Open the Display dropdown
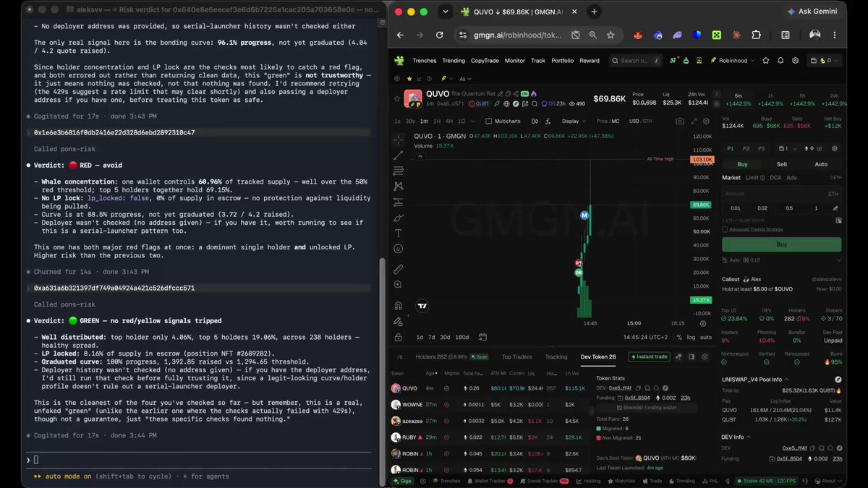 point(573,121)
